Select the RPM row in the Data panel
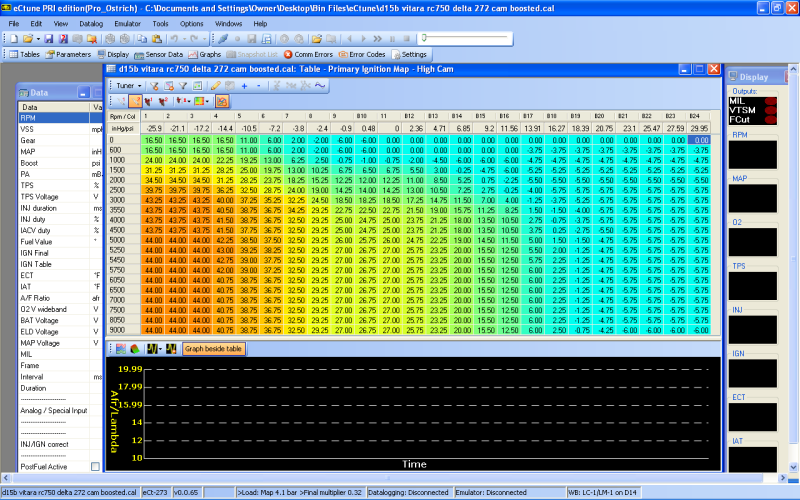This screenshot has width=800, height=500. [x=60, y=118]
